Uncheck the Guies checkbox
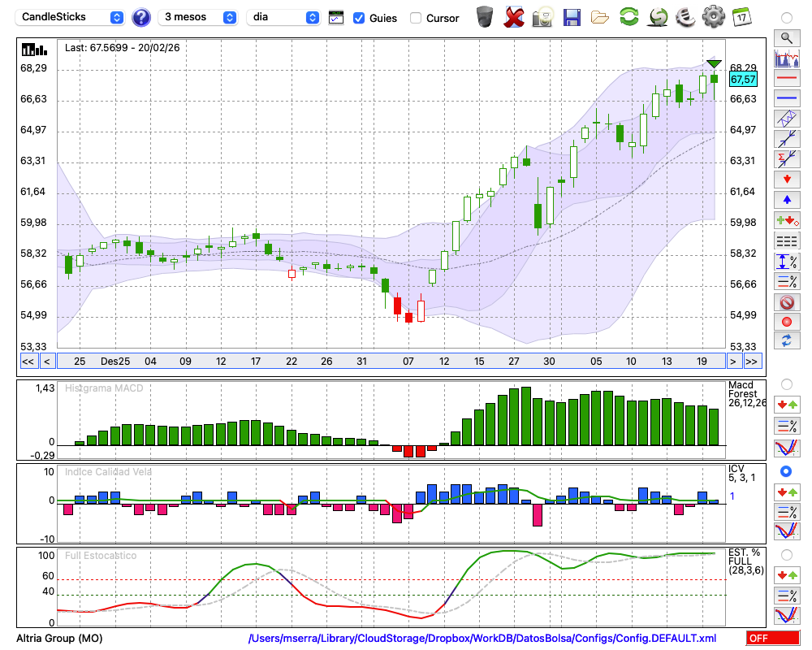The height and width of the screenshot is (650, 812). (359, 18)
